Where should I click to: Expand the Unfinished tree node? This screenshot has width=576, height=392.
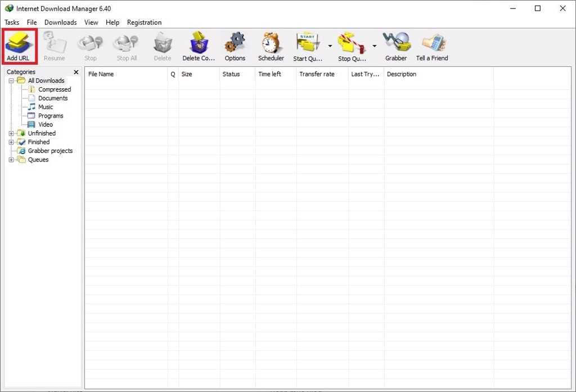point(11,133)
